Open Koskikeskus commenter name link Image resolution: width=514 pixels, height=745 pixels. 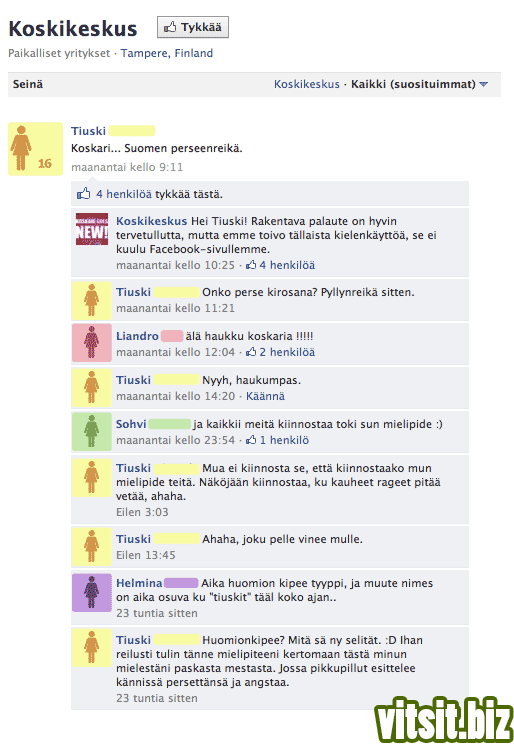point(152,221)
